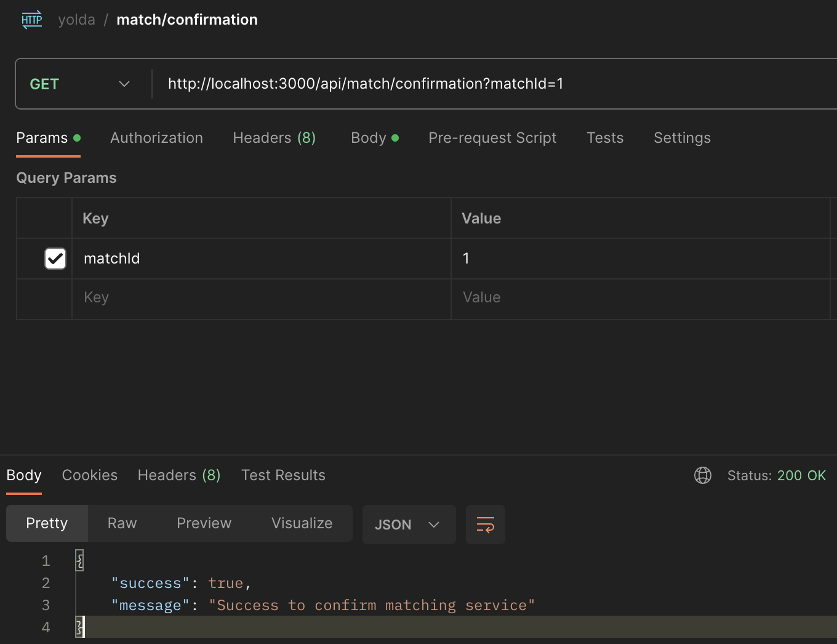
Task: Switch to Preview response view
Action: [204, 523]
